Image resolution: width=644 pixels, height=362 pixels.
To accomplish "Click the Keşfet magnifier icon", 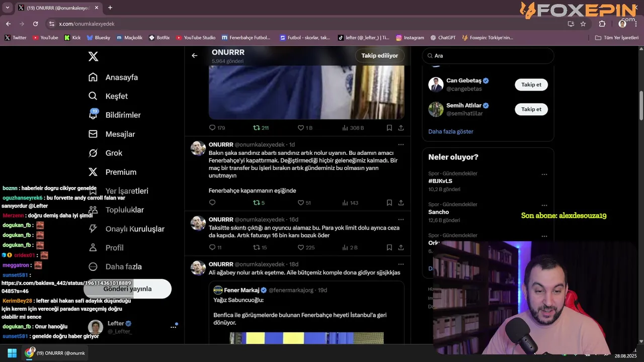I will click(x=93, y=96).
